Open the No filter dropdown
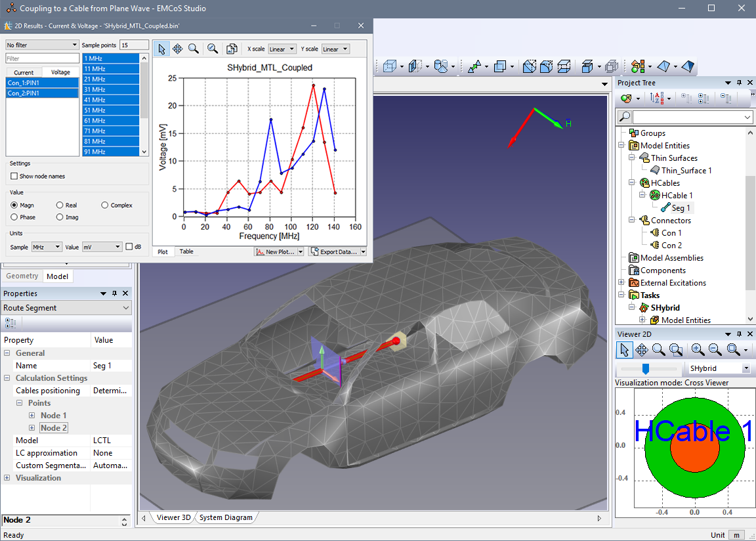The height and width of the screenshot is (541, 756). tap(42, 45)
